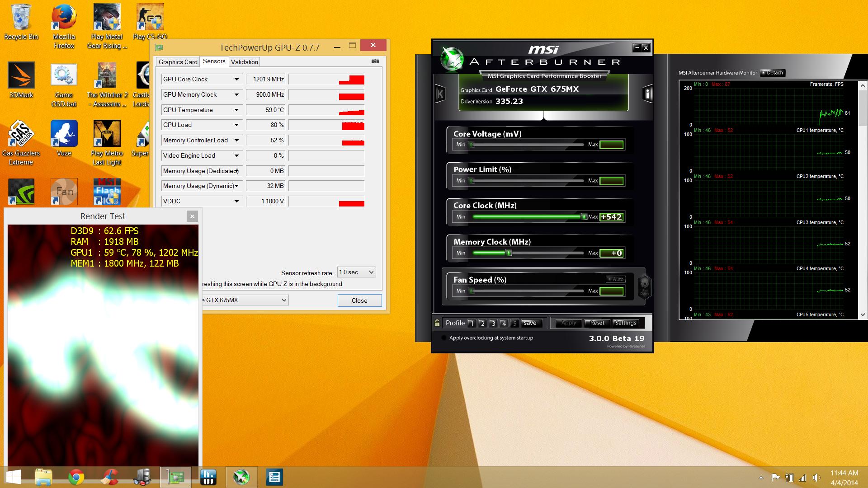The image size is (868, 488).
Task: Click Close button in GPU-Z
Action: coord(359,300)
